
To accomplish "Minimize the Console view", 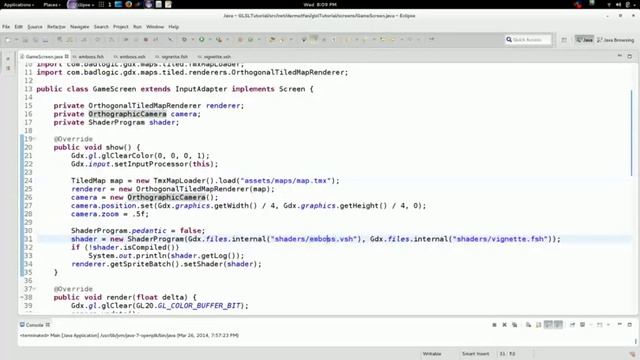I will pos(620,324).
